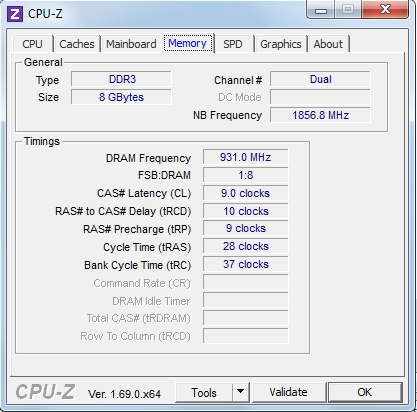Select the Dual channel value
This screenshot has height=412, width=417.
tap(320, 79)
